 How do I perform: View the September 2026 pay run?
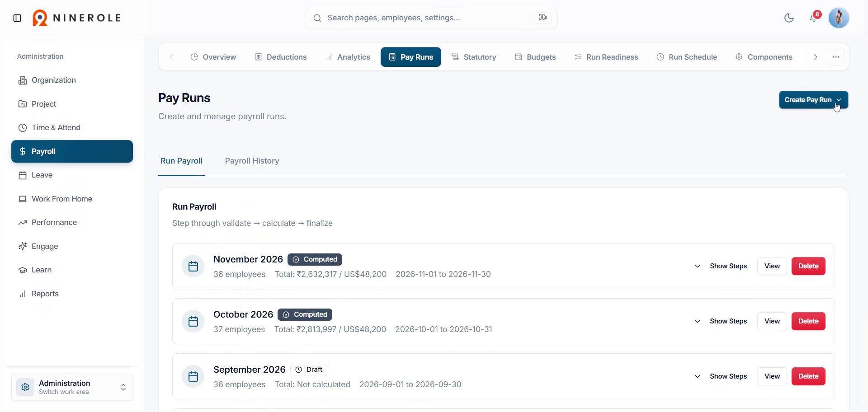pyautogui.click(x=772, y=376)
